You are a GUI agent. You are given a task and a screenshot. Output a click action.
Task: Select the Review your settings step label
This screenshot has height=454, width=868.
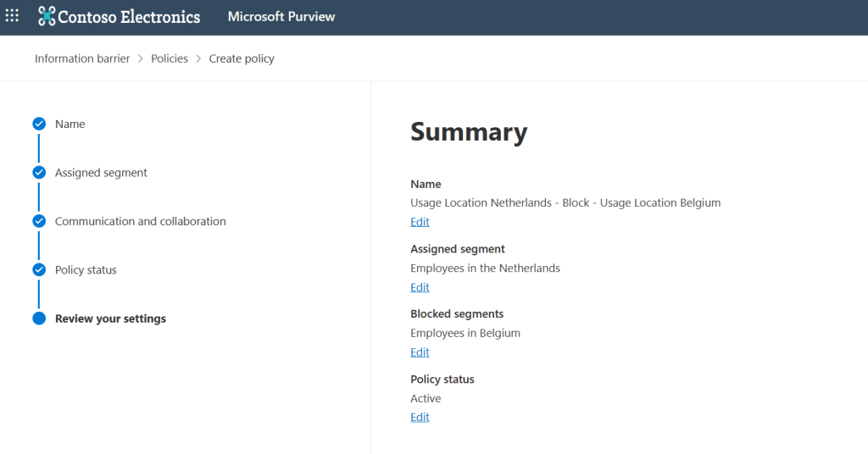point(110,319)
